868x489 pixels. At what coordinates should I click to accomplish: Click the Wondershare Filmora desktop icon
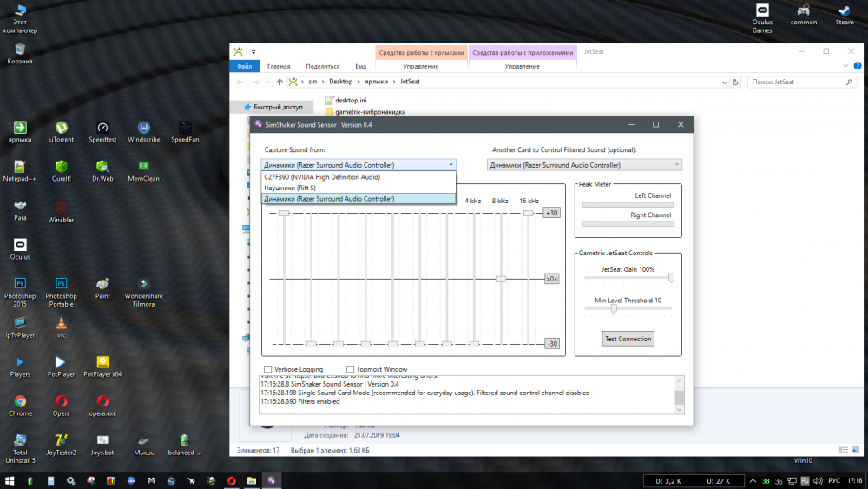tap(143, 284)
